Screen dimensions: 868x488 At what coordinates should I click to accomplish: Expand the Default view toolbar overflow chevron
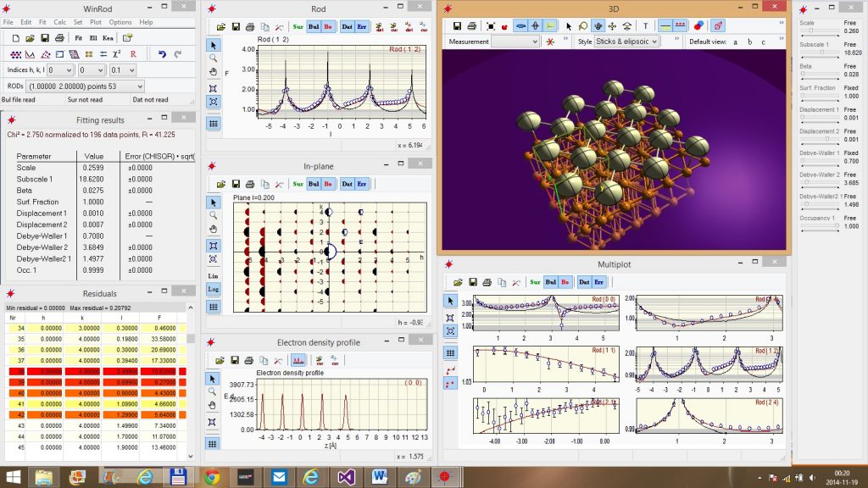pos(781,39)
